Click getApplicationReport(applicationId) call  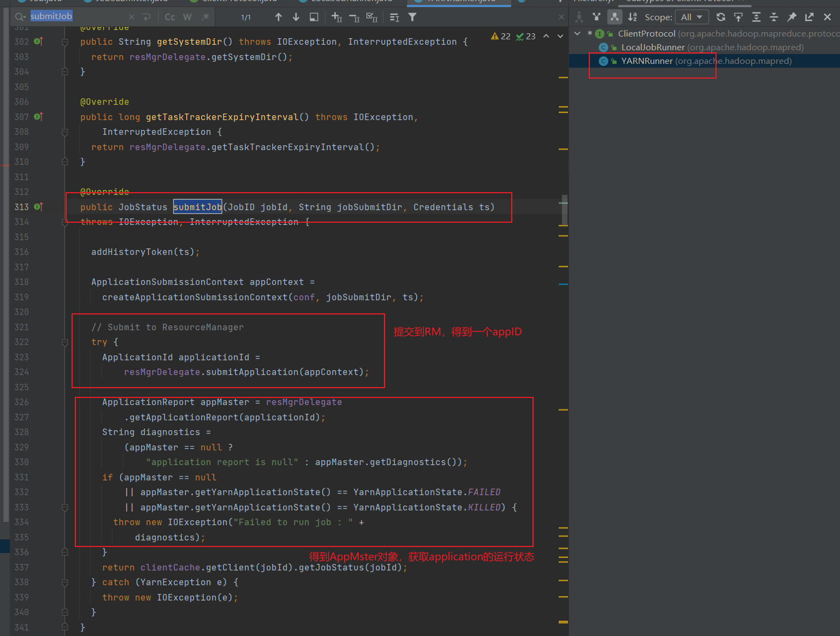click(225, 418)
